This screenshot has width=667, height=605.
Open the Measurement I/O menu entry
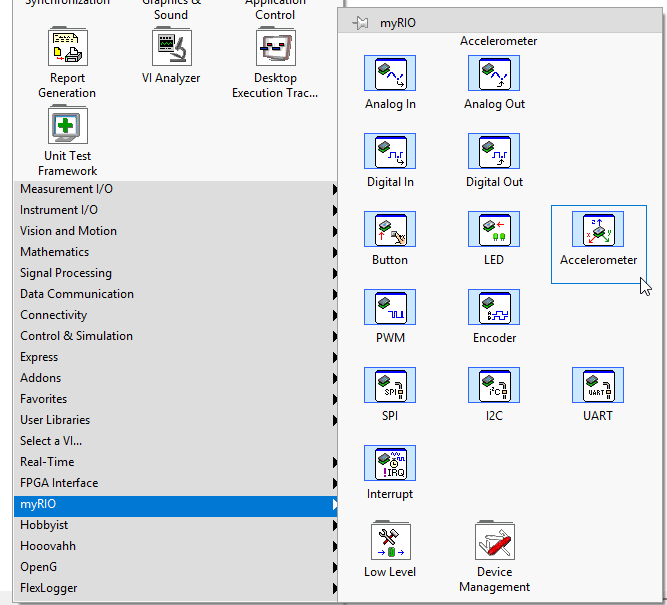pos(66,189)
